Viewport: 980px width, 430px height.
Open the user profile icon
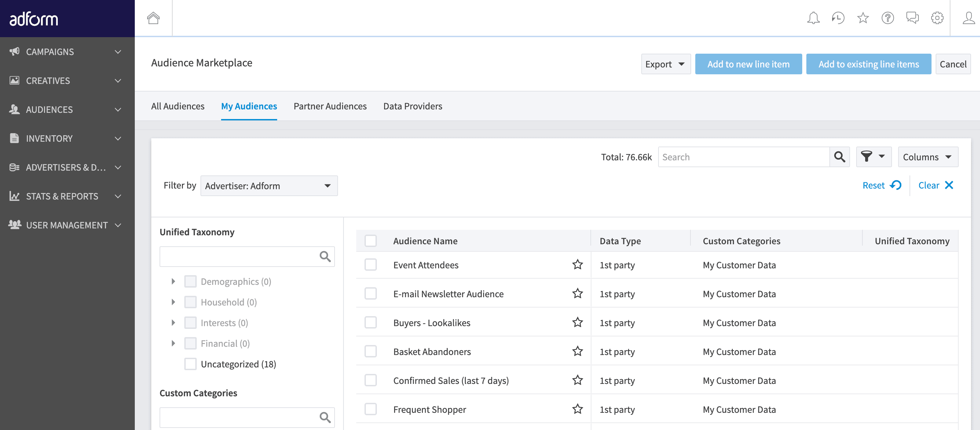pos(968,18)
